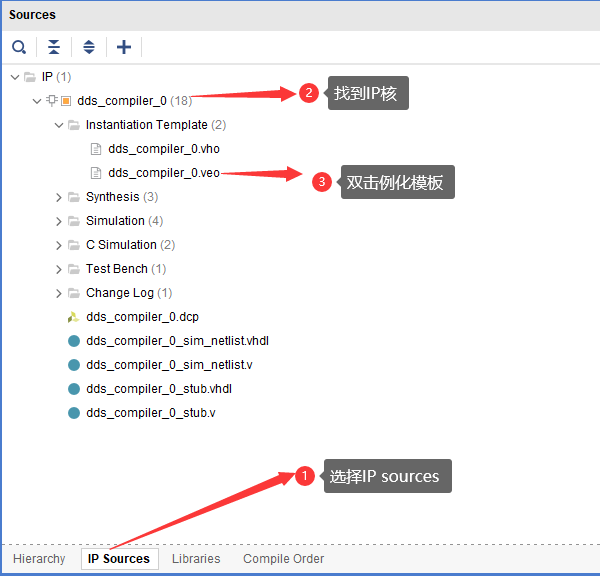Click the Add Sources plus icon
600x578 pixels.
[x=124, y=47]
